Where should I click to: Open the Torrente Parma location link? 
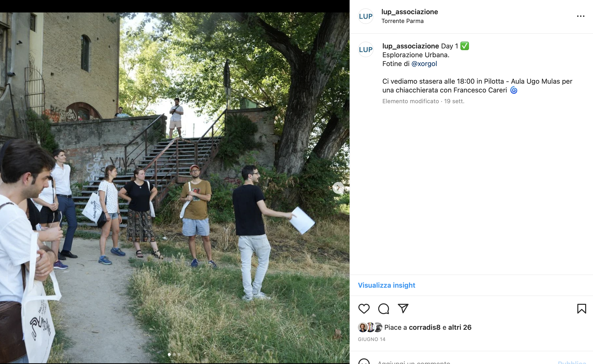point(402,21)
